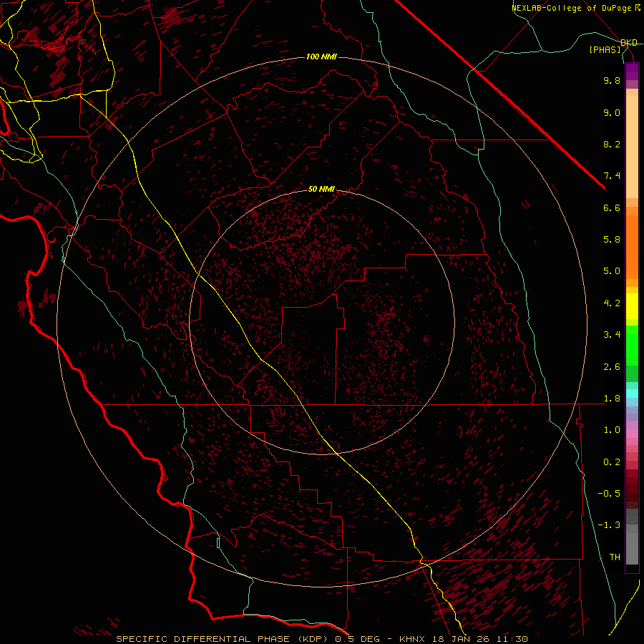Click the NEXLAB-College of DuPage header text

(x=576, y=8)
